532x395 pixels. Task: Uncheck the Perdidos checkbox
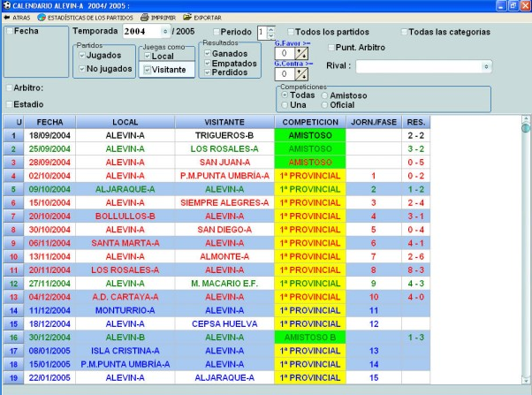click(208, 72)
